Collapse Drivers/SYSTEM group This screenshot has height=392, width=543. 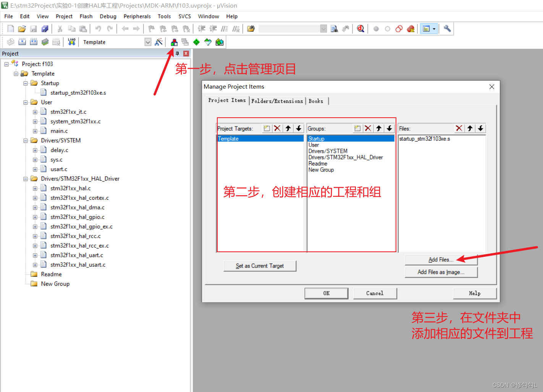point(26,141)
